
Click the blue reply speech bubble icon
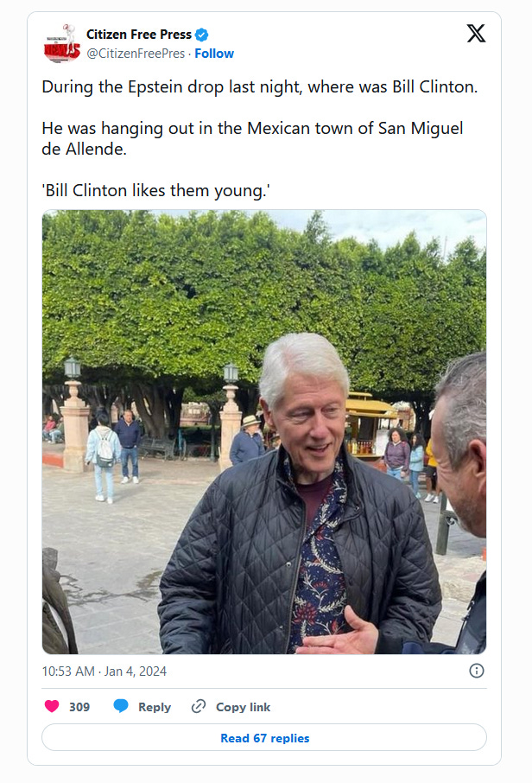click(x=121, y=706)
